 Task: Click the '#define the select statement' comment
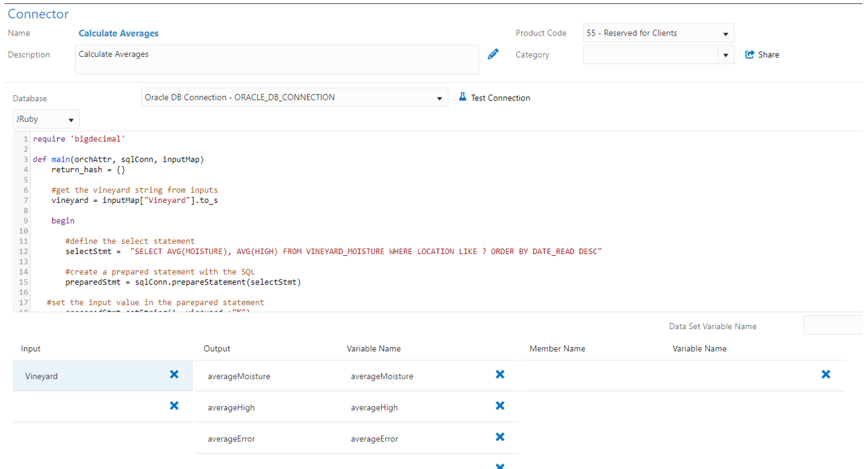(x=130, y=241)
